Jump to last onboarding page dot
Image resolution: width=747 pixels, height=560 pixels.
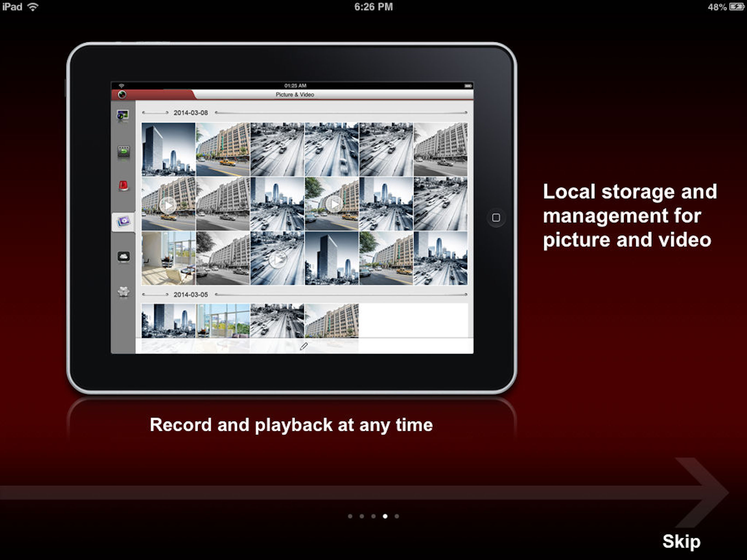click(397, 516)
